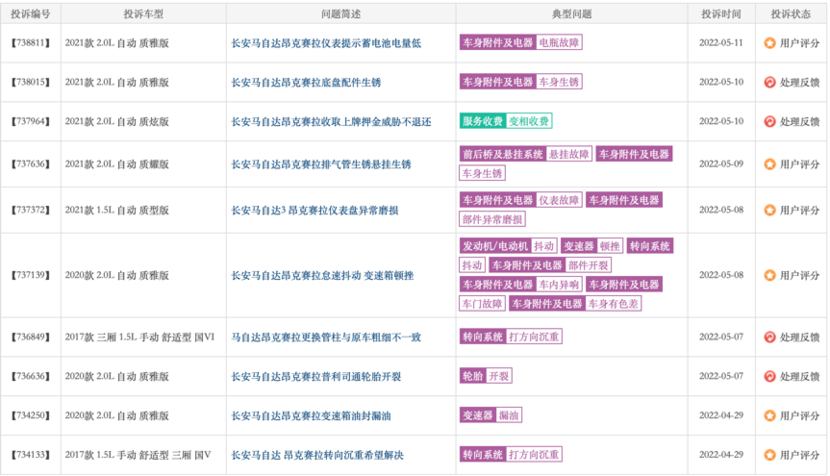Click complaint number 【736636】
Viewport: 830px width, 476px height.
coord(31,376)
